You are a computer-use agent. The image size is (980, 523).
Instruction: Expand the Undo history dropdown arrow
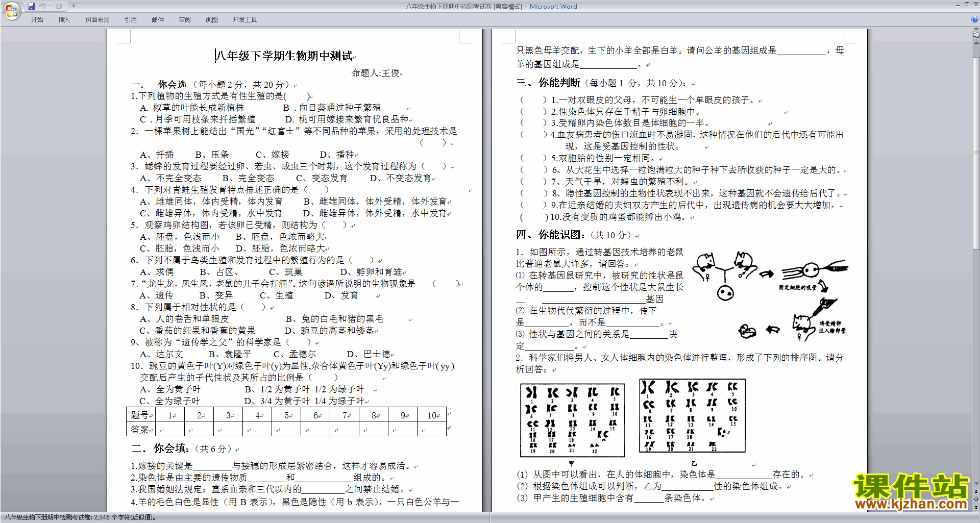point(50,6)
